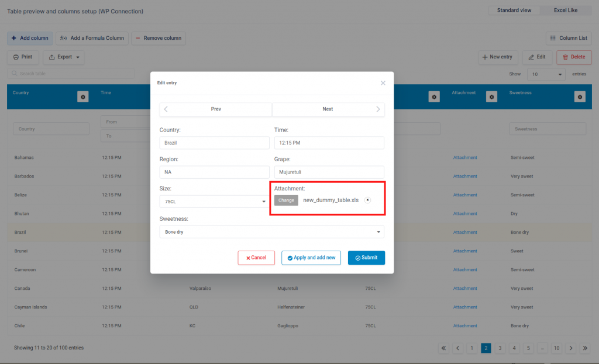
Task: Open settings gear on the Country column
Action: 82,96
